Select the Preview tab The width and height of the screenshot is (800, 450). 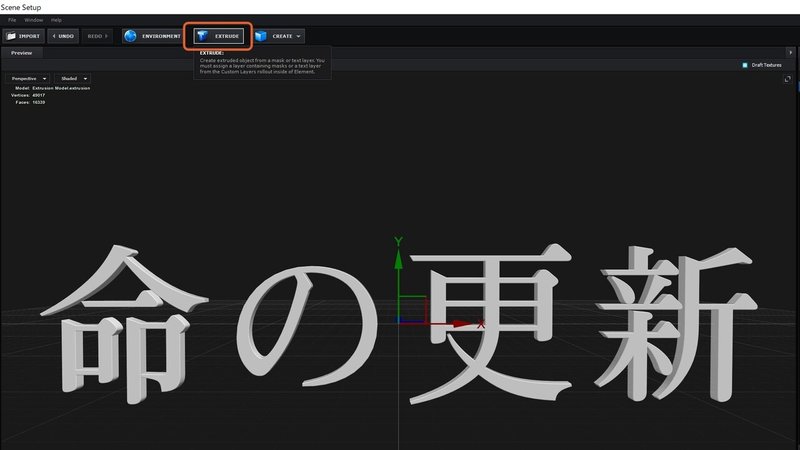21,53
